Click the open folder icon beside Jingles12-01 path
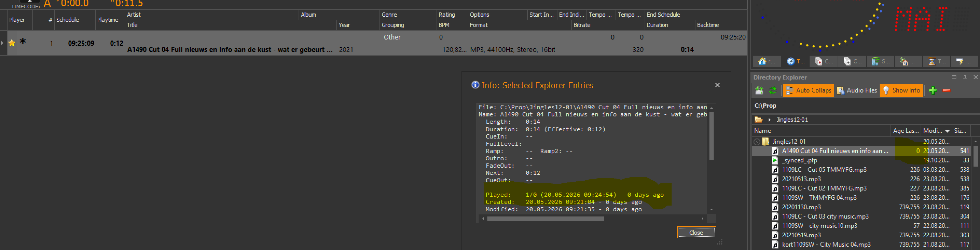 tap(758, 120)
